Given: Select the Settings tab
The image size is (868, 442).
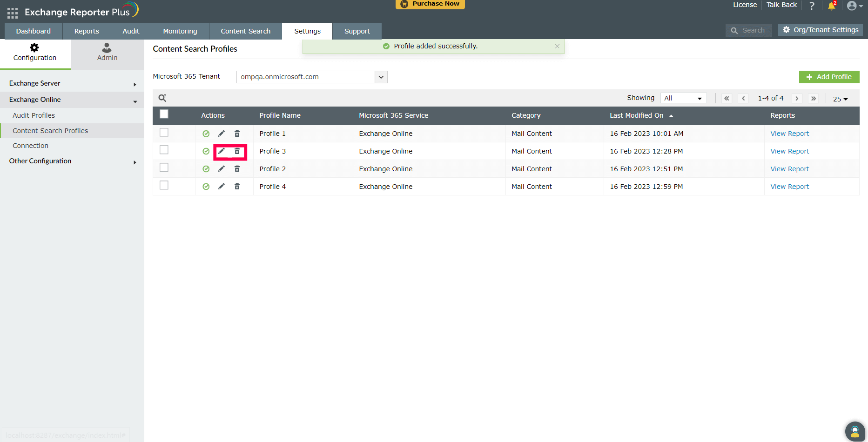Looking at the screenshot, I should pyautogui.click(x=307, y=31).
